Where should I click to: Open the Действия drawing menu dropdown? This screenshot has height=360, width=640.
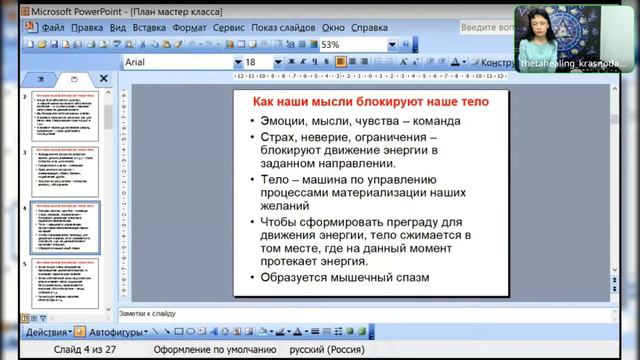pos(49,332)
